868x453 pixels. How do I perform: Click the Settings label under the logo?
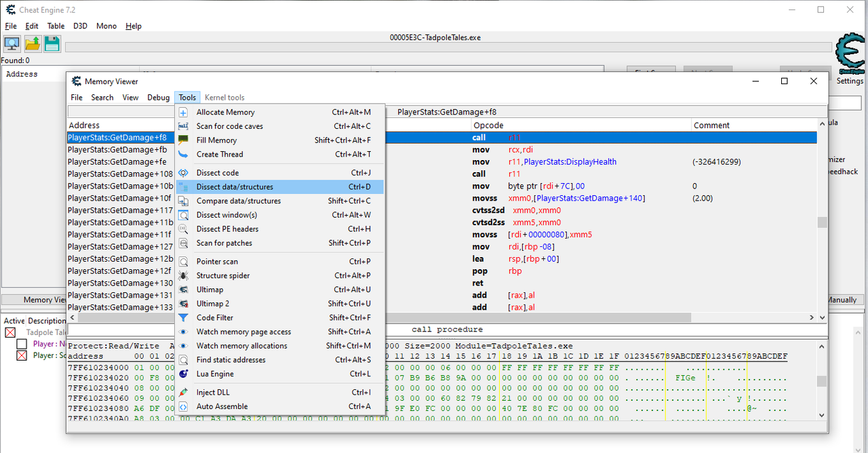(850, 81)
